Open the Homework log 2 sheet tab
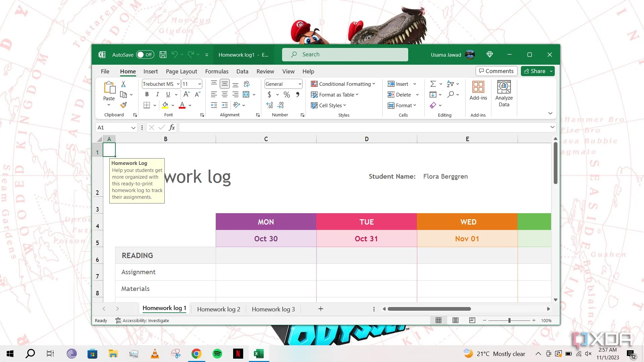 point(218,309)
